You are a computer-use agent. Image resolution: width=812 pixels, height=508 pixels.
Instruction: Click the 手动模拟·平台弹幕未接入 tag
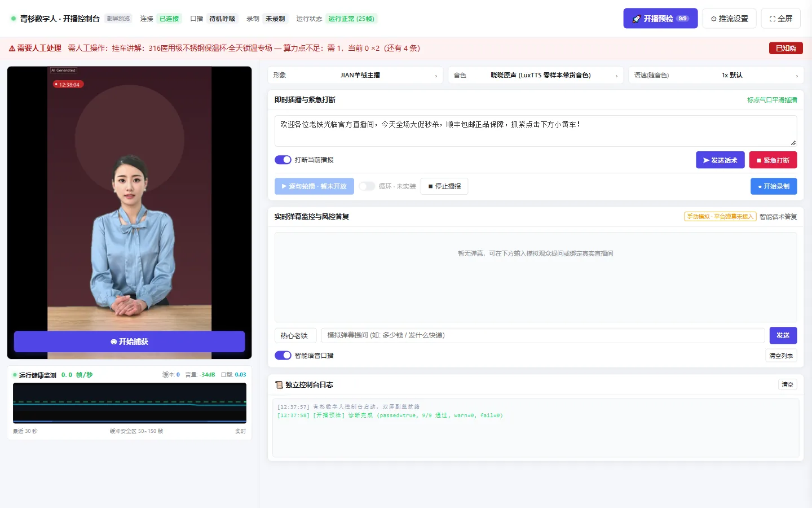[720, 217]
